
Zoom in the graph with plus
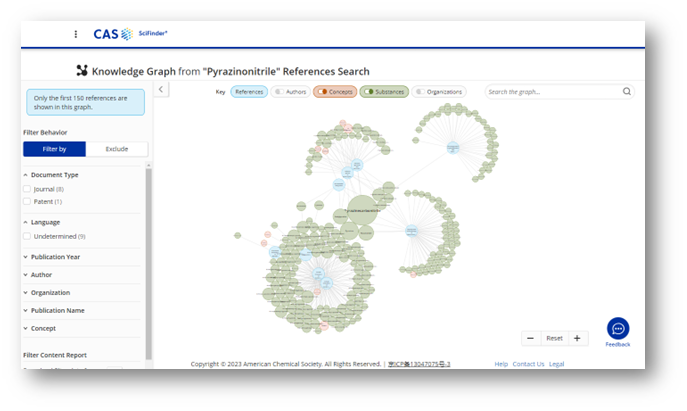pos(577,338)
